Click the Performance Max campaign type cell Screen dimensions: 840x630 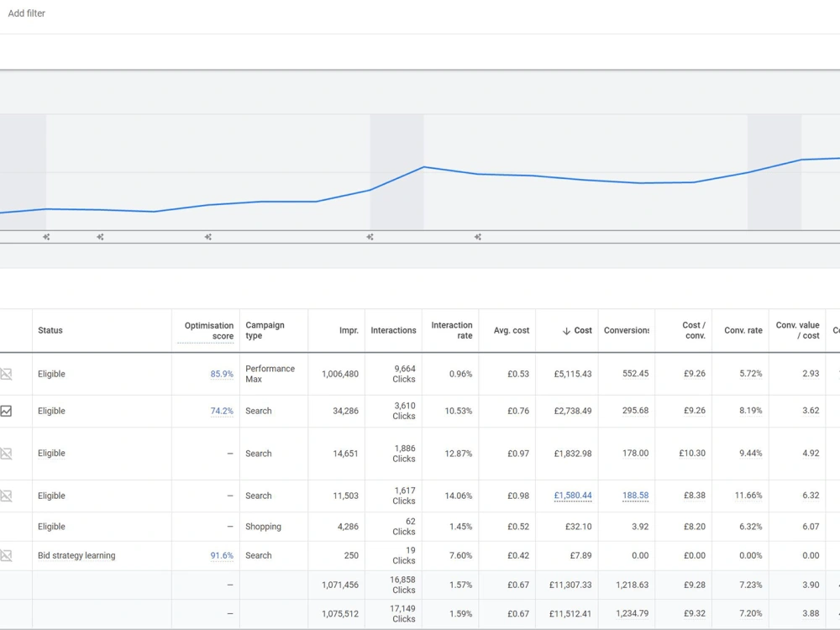pos(270,374)
